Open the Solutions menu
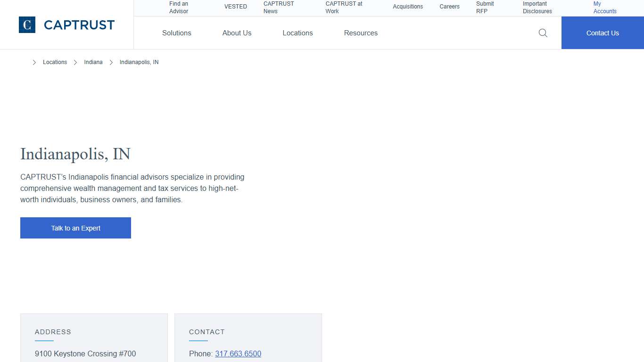Image resolution: width=644 pixels, height=362 pixels. click(x=176, y=33)
